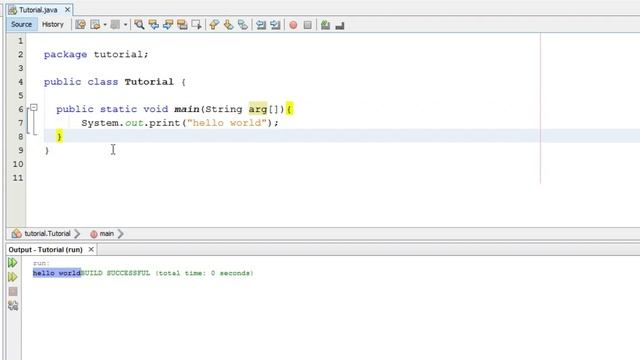Viewport: 640px width, 360px height.
Task: Go to Previous Bookmark icon
Action: tap(214, 25)
